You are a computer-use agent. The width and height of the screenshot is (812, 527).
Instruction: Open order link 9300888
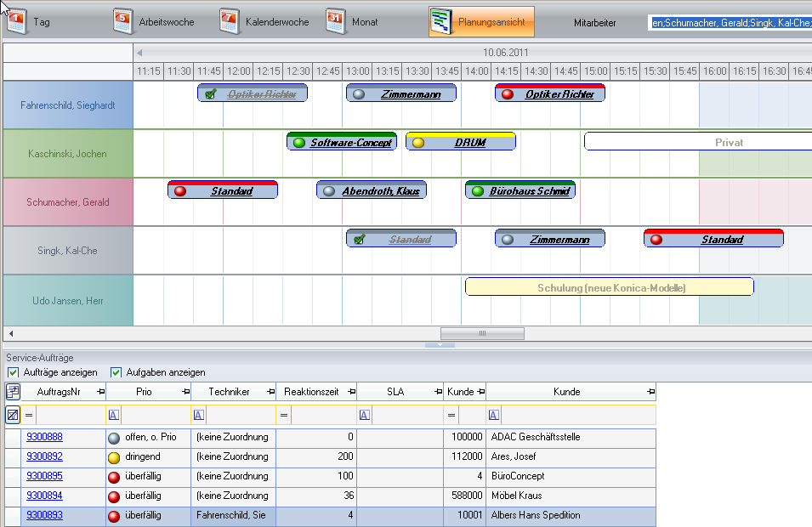click(x=44, y=437)
